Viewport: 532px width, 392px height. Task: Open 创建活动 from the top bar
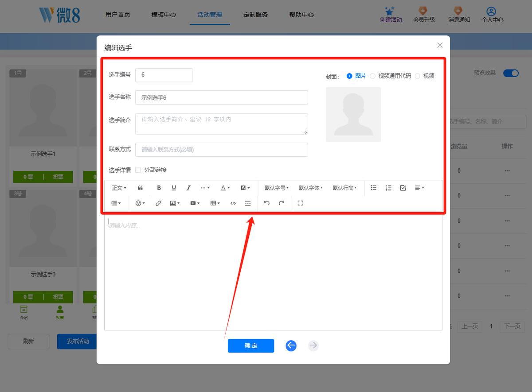pos(391,15)
